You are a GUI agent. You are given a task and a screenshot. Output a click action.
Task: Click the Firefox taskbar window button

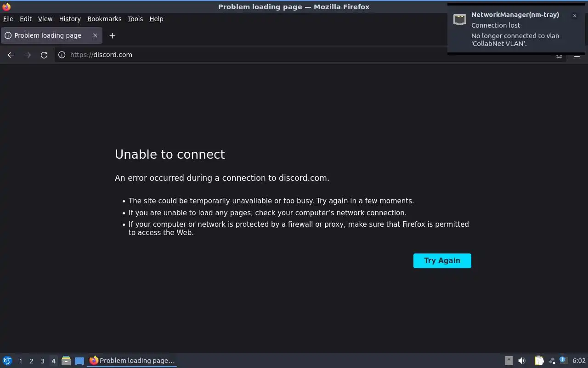pyautogui.click(x=132, y=361)
